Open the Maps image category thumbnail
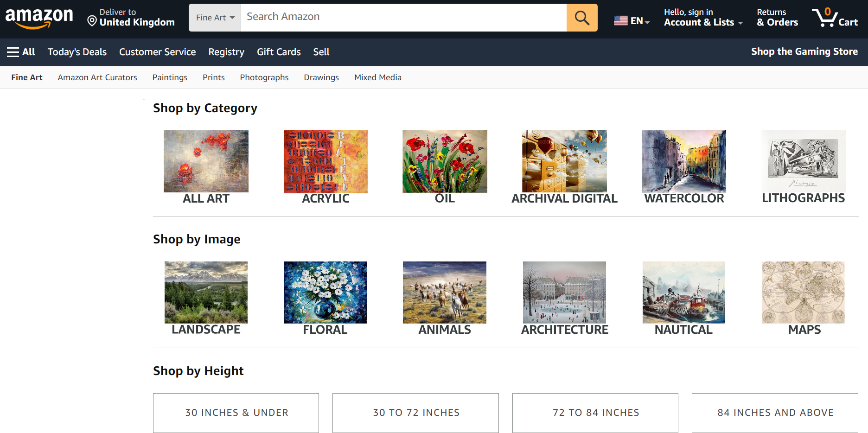868x433 pixels. 803,293
